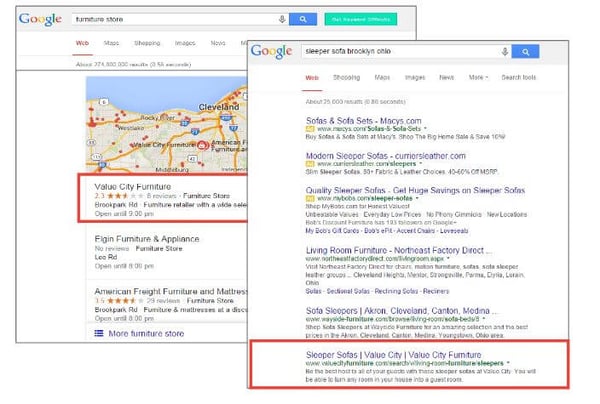The height and width of the screenshot is (404, 600).
Task: Open the Shopping tab in the furniture store window
Action: point(147,43)
